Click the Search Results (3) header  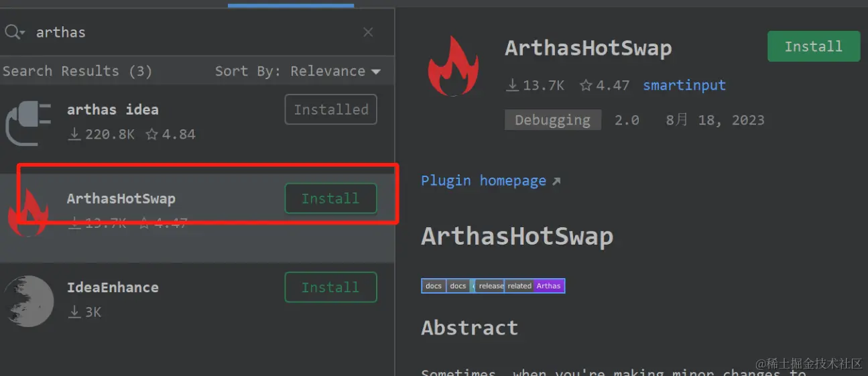click(x=78, y=71)
